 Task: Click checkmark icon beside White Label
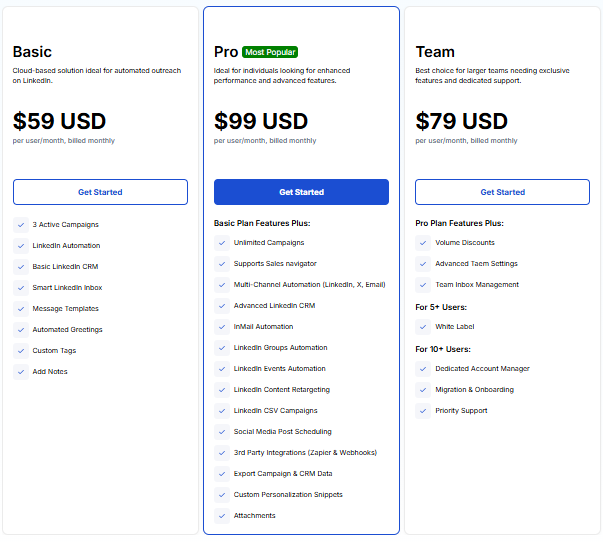[423, 327]
